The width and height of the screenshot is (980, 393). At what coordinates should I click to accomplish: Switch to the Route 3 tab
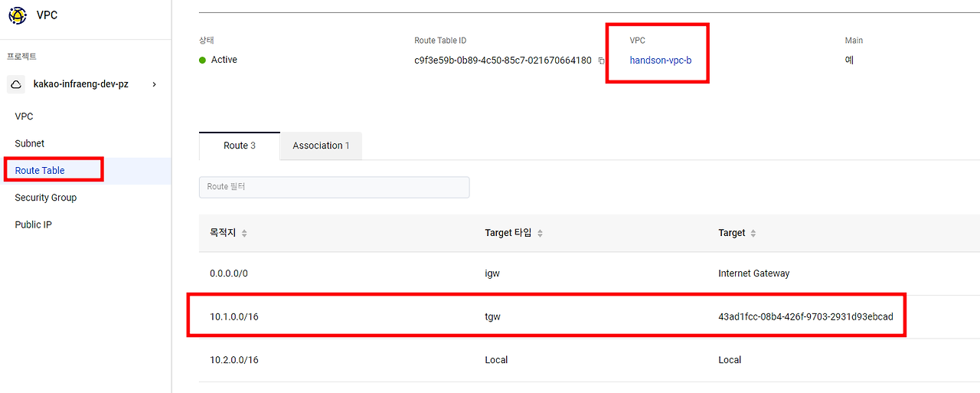coord(240,146)
